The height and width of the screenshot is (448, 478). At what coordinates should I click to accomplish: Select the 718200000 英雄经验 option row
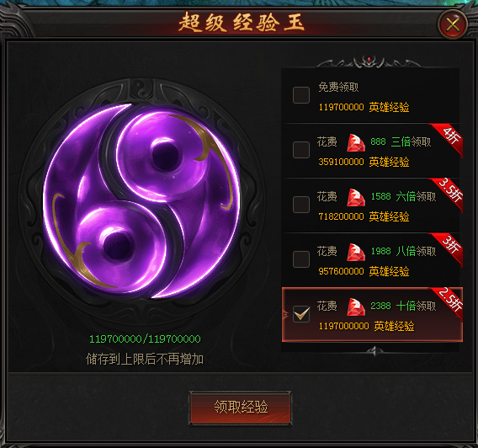tap(372, 205)
